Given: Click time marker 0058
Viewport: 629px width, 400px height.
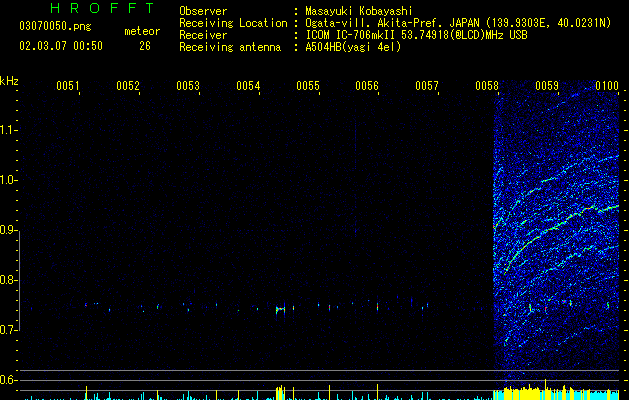Looking at the screenshot, I should [487, 86].
